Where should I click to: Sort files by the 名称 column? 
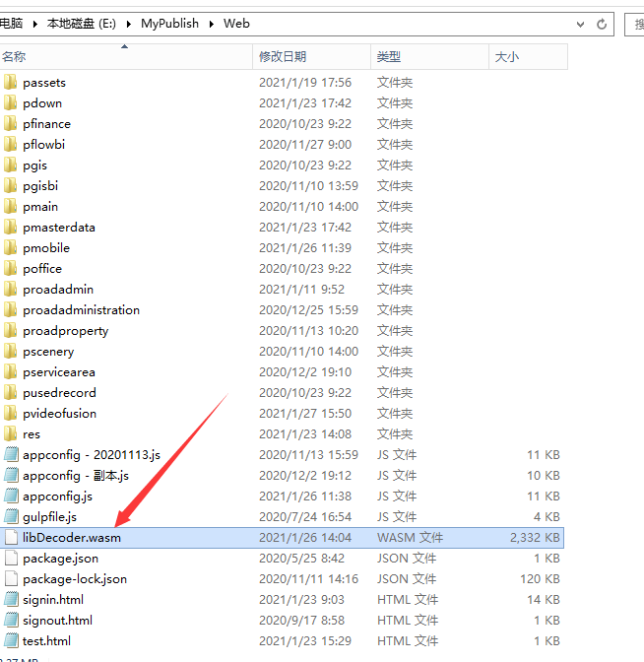[126, 56]
